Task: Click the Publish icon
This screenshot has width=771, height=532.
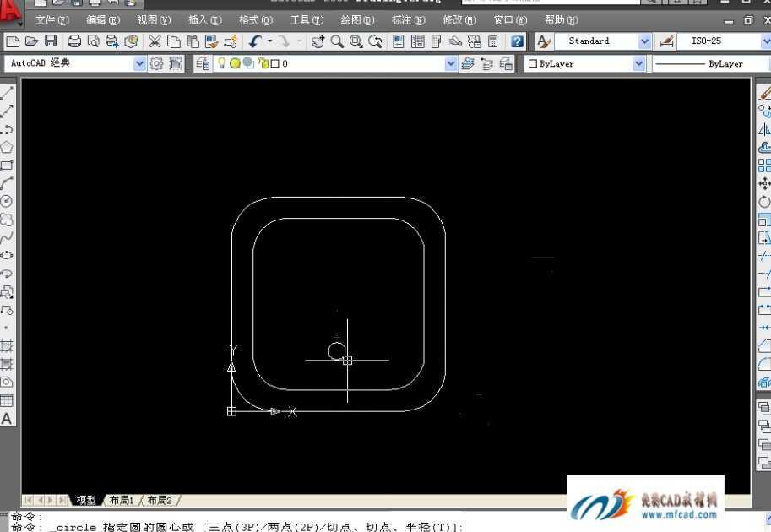Action: pyautogui.click(x=112, y=41)
